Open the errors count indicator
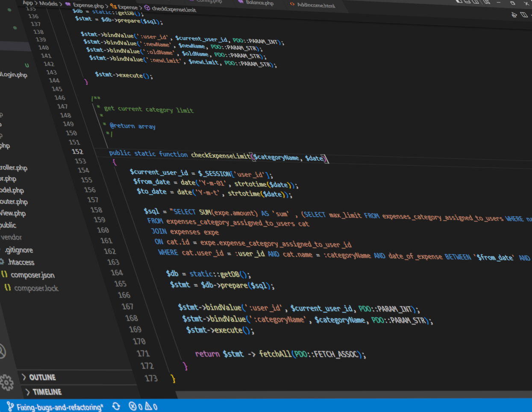This screenshot has height=412, width=532. pyautogui.click(x=135, y=407)
